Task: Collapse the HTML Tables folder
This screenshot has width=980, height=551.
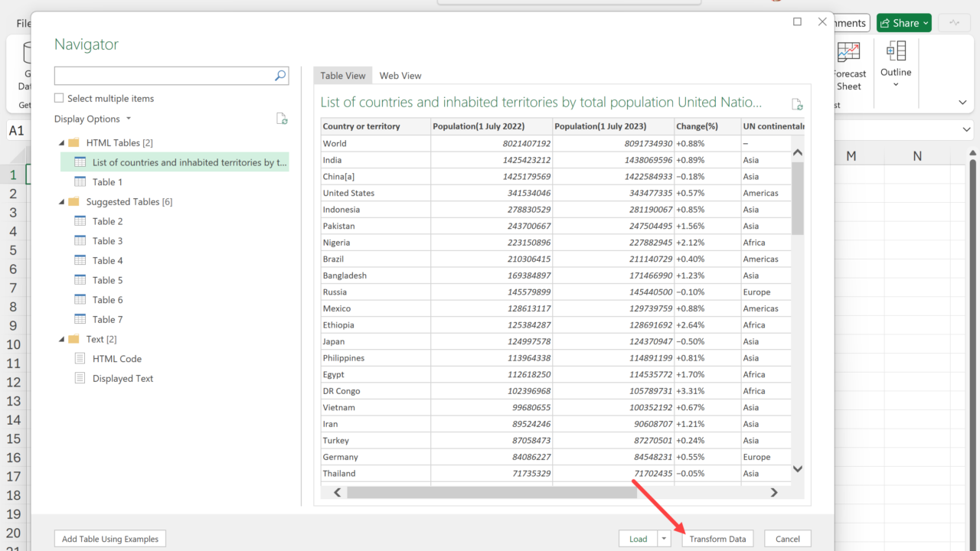Action: tap(61, 143)
